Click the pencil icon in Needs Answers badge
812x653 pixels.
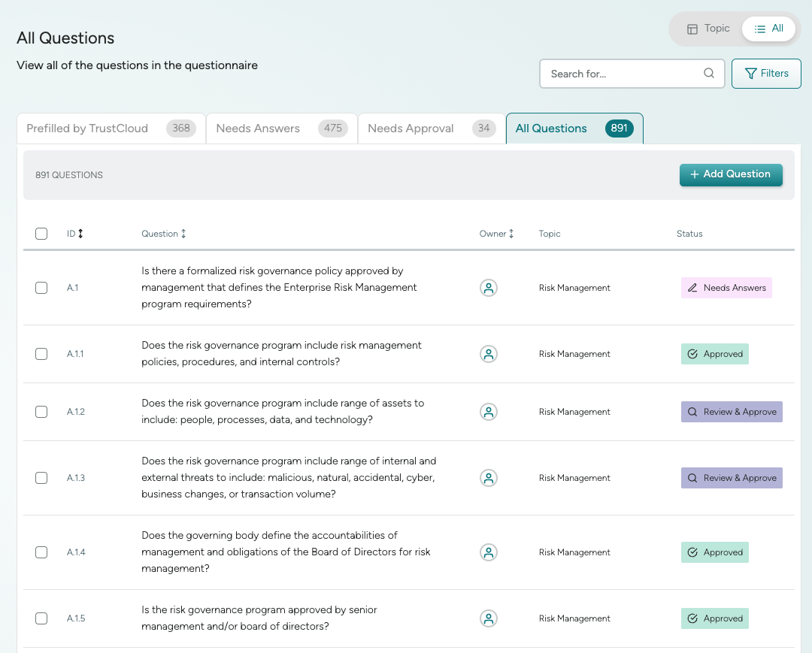tap(692, 288)
